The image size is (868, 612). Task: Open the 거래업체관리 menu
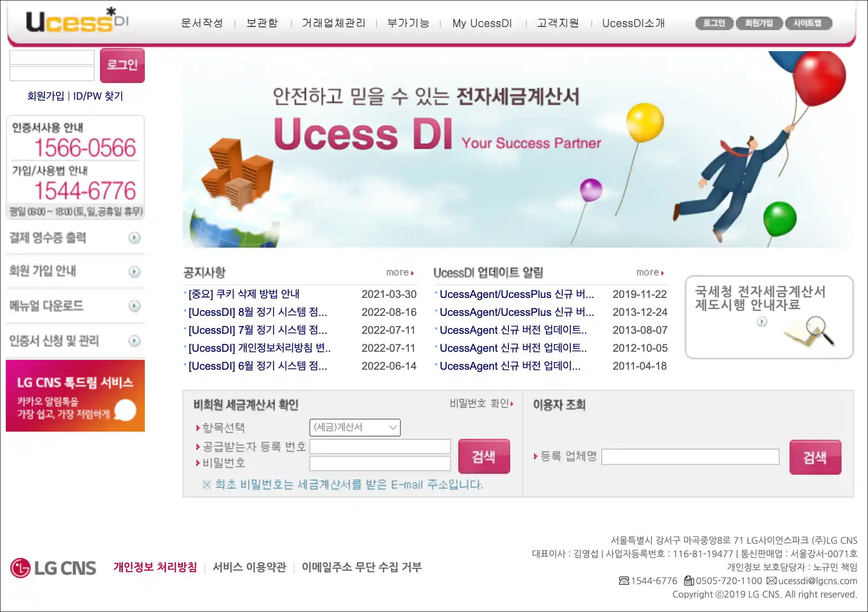coord(334,23)
